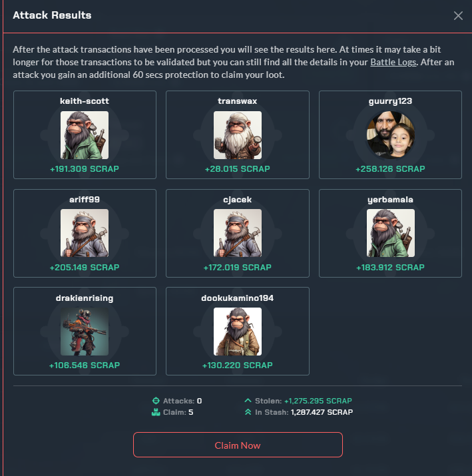472x476 pixels.
Task: Select keith-scott's ape avatar
Action: 85,135
